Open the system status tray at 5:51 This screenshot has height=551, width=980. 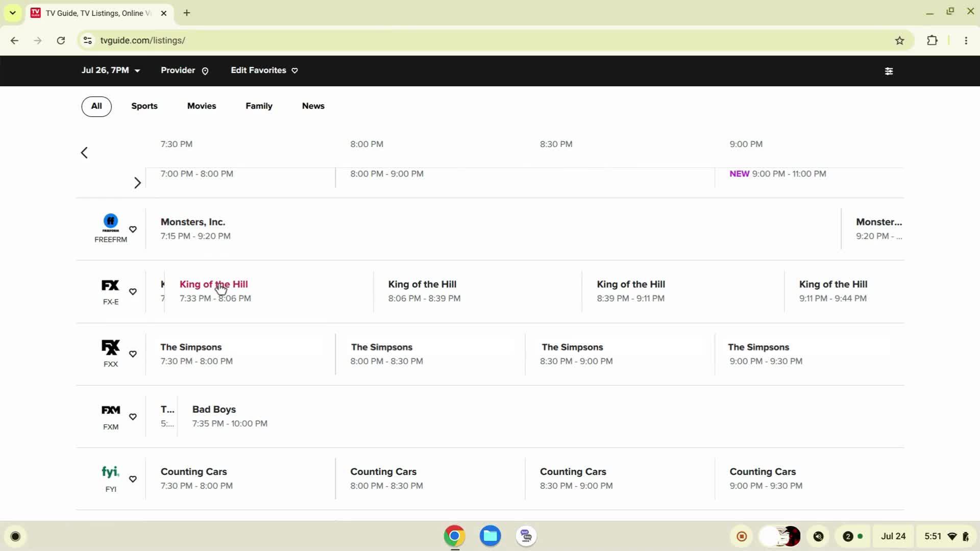[x=947, y=536]
